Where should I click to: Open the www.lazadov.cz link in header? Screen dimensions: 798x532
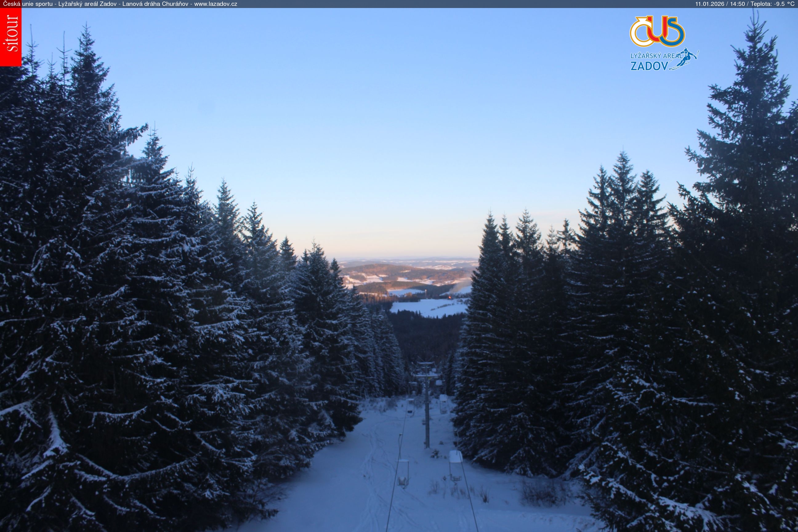(x=216, y=4)
